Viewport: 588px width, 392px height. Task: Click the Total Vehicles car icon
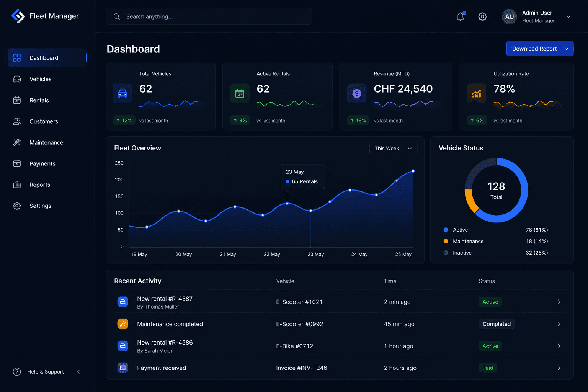122,93
